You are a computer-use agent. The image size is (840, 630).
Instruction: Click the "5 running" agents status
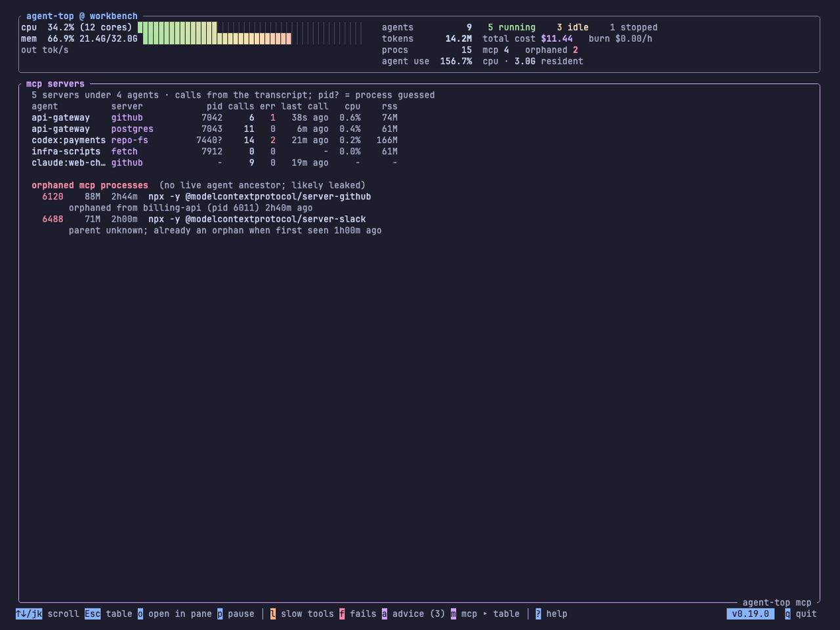click(x=512, y=28)
